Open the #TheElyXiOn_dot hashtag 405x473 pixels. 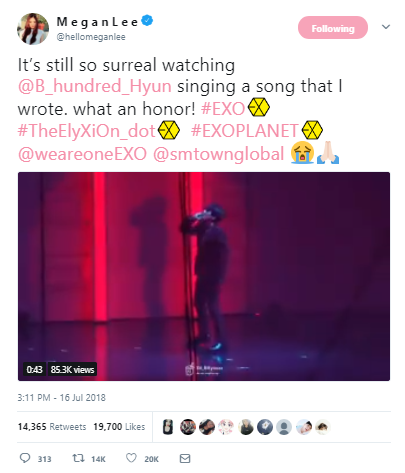coord(87,130)
